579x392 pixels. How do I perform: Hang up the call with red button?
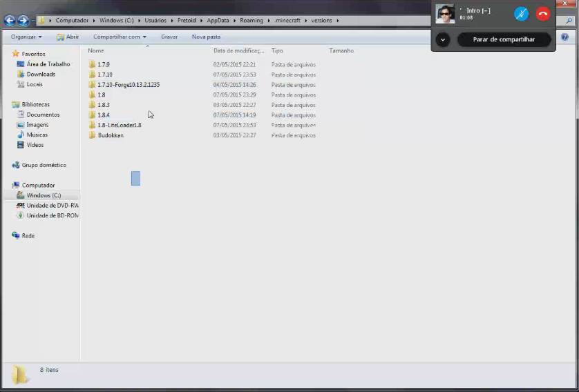[x=543, y=14]
